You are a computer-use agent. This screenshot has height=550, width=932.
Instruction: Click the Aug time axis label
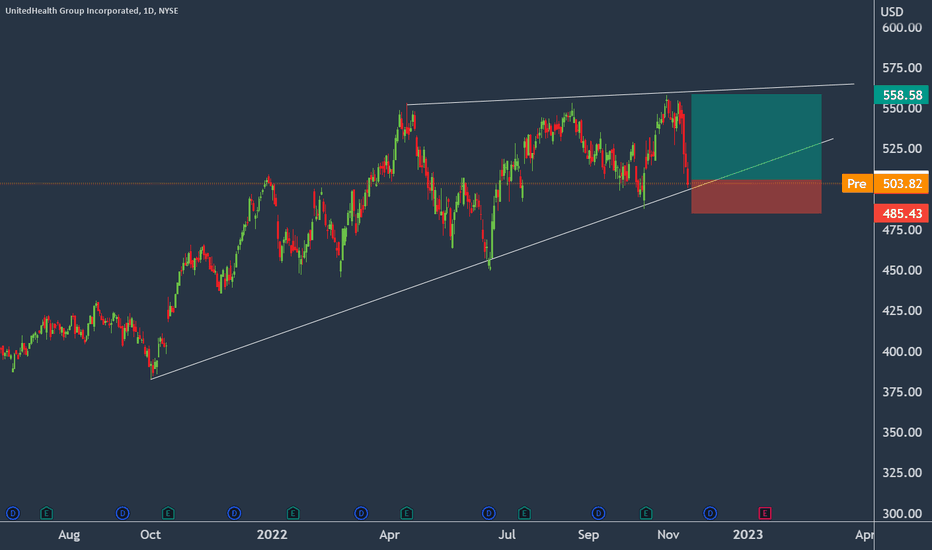(x=69, y=535)
